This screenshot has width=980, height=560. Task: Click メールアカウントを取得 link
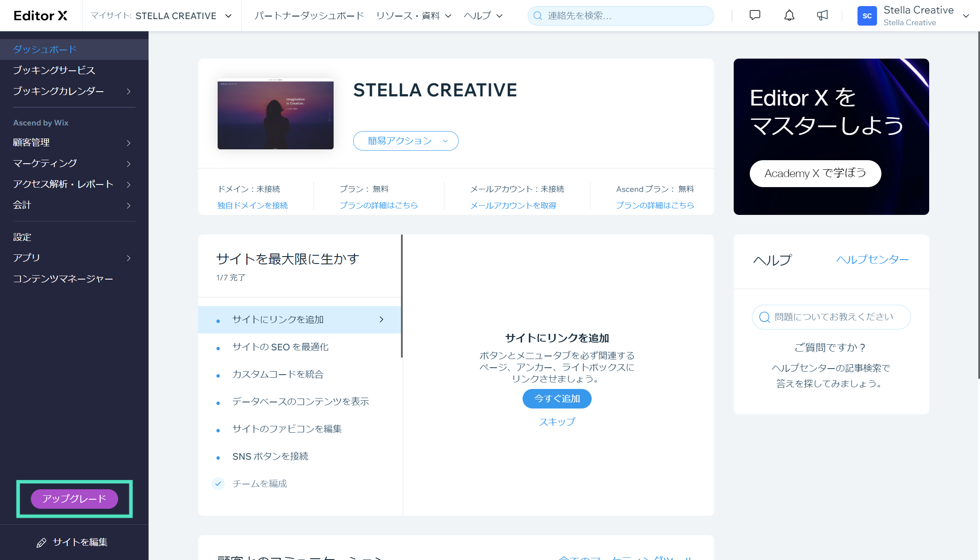coord(513,205)
